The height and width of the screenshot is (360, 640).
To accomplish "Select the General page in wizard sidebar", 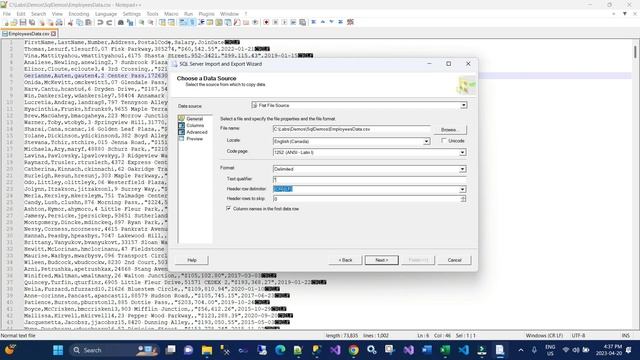I will pos(194,119).
